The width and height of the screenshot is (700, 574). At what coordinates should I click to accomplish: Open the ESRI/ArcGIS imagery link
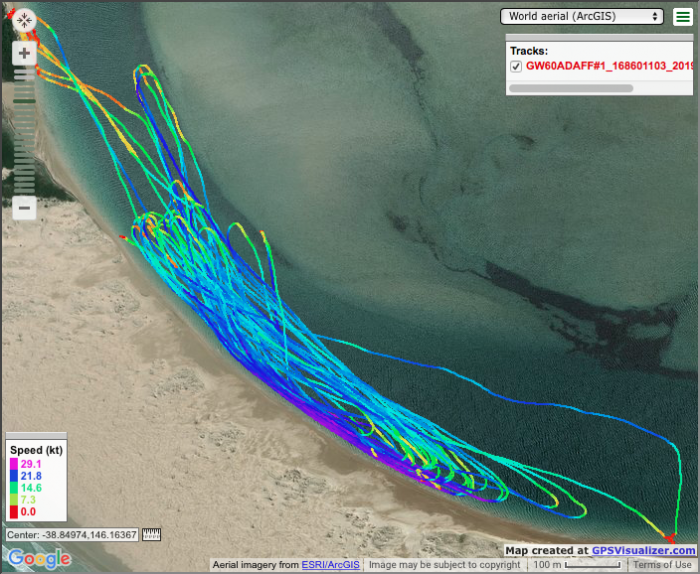(330, 565)
